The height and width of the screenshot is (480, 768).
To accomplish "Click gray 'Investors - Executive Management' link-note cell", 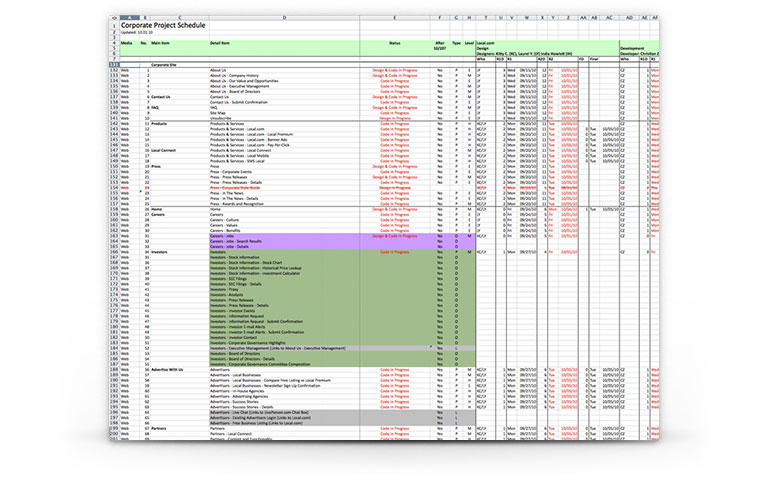I will [278, 348].
